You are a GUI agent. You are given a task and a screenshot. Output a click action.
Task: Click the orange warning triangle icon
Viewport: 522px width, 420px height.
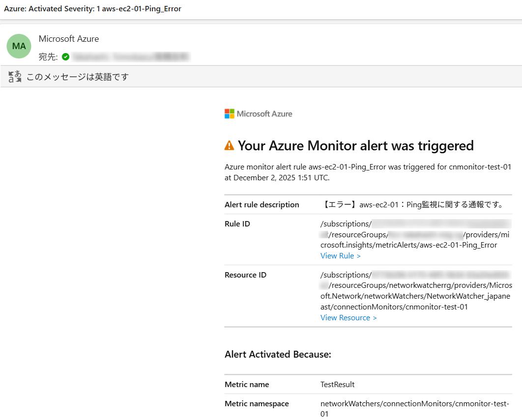230,146
